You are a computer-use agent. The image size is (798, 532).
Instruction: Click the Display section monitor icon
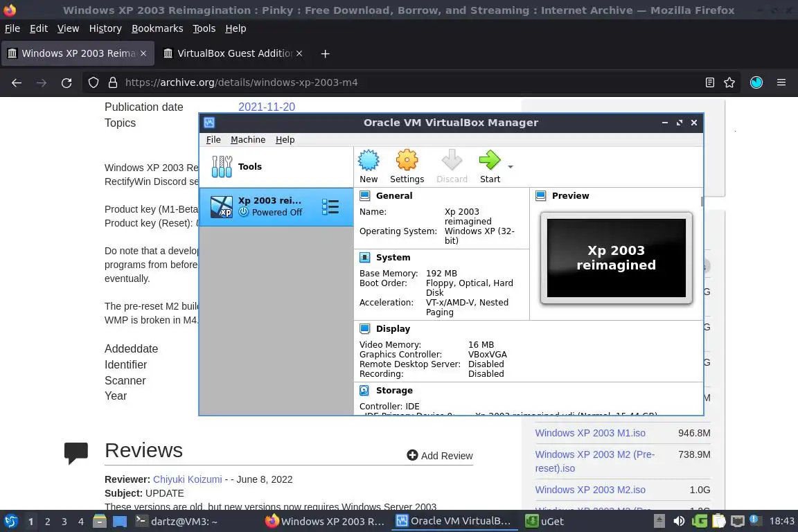[x=365, y=329]
